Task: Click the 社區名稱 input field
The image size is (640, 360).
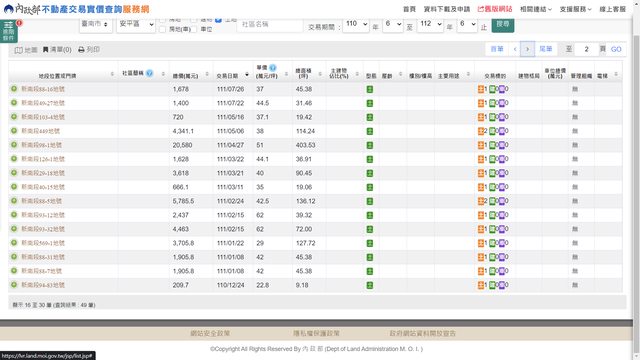Action: (x=270, y=24)
